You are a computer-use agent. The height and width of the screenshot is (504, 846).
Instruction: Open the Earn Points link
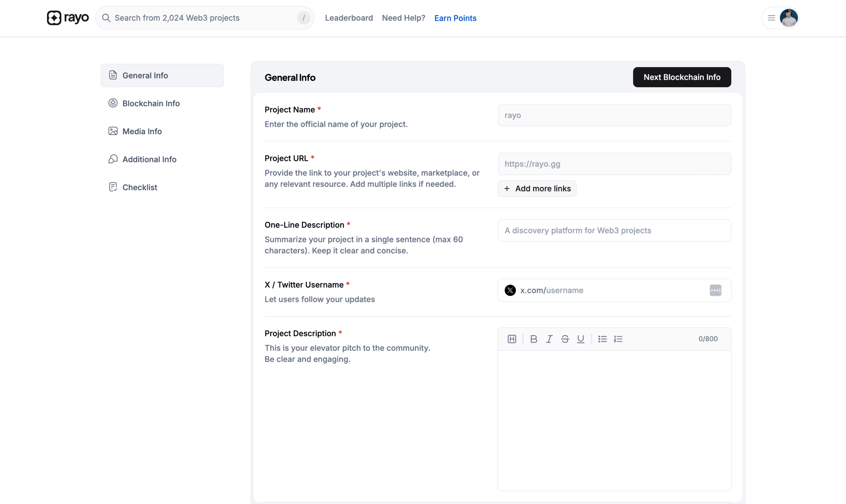click(455, 18)
